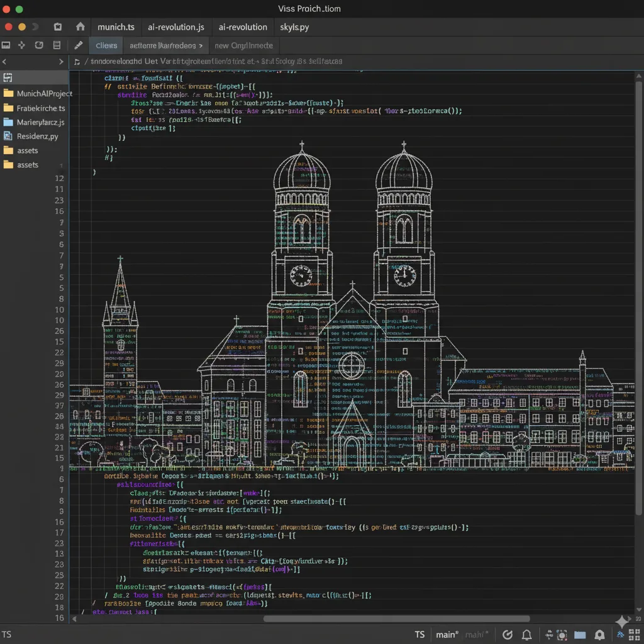Switch to the ai-revolution.js tab

[x=175, y=27]
